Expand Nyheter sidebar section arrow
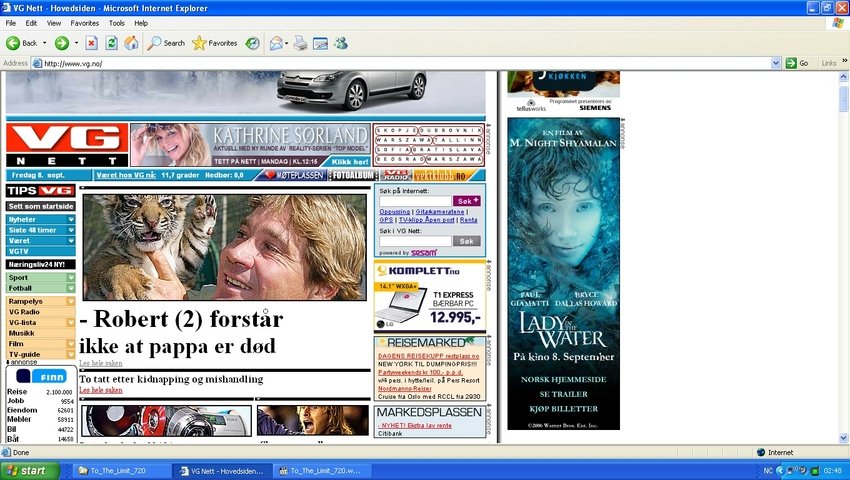Screen dimensions: 850x480 click(x=70, y=219)
